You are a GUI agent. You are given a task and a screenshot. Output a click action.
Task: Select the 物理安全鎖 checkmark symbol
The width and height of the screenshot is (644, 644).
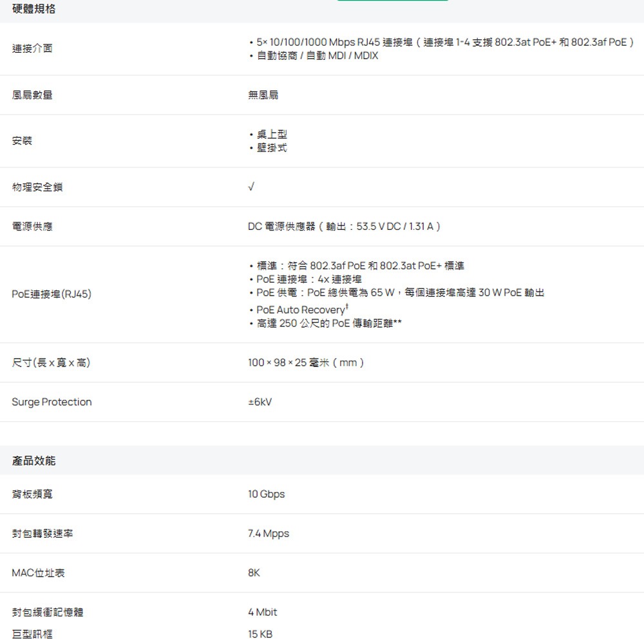(x=251, y=187)
